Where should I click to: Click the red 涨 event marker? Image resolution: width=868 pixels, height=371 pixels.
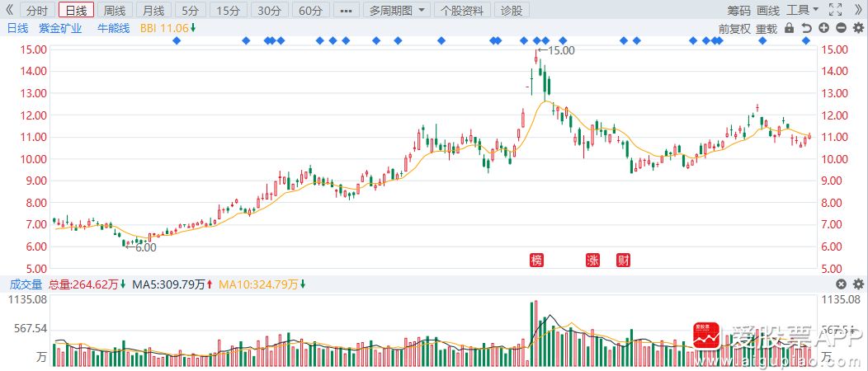[x=592, y=261]
